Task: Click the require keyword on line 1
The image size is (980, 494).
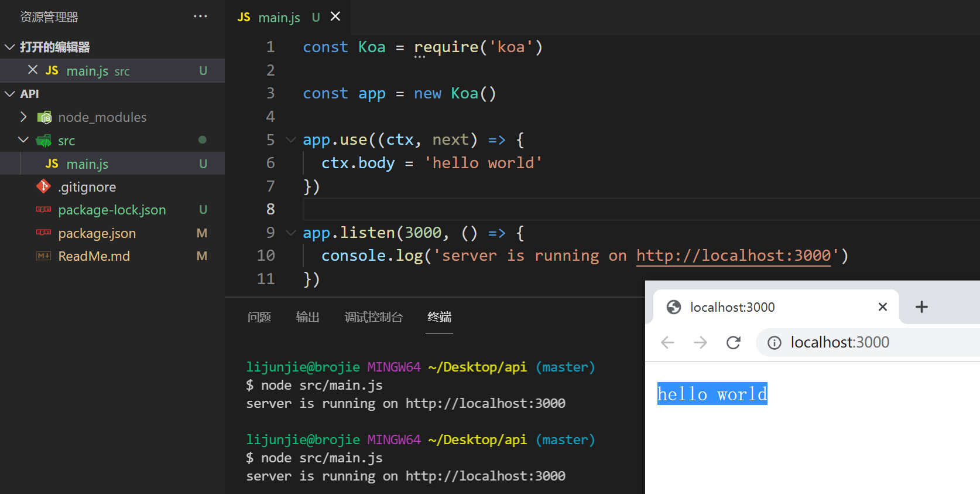Action: point(446,47)
